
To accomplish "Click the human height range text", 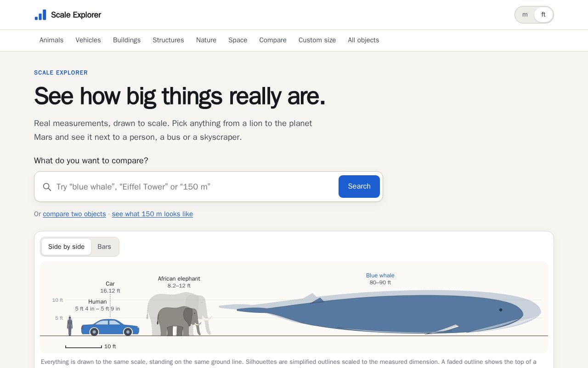I will pos(98,309).
